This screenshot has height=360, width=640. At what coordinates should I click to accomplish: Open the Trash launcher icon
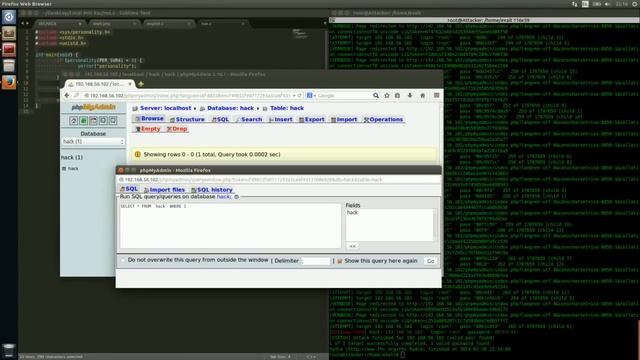tap(9, 350)
